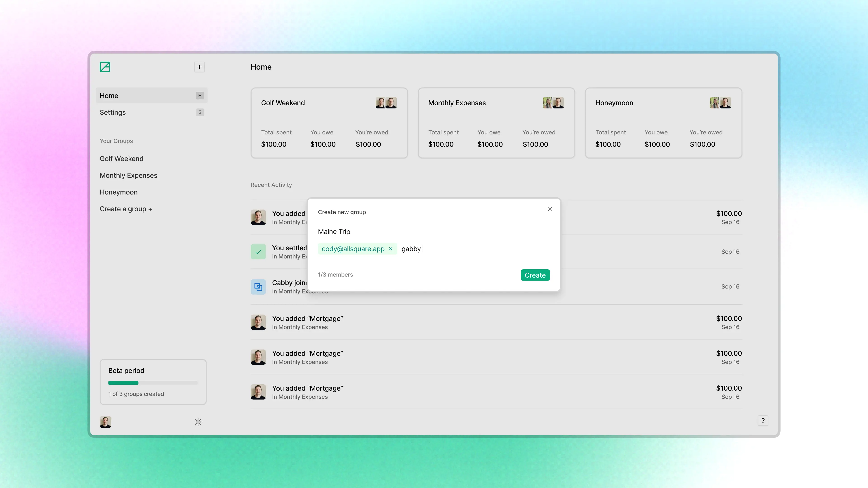868x488 pixels.
Task: Click the Allsquare logo in the sidebar
Action: 105,67
